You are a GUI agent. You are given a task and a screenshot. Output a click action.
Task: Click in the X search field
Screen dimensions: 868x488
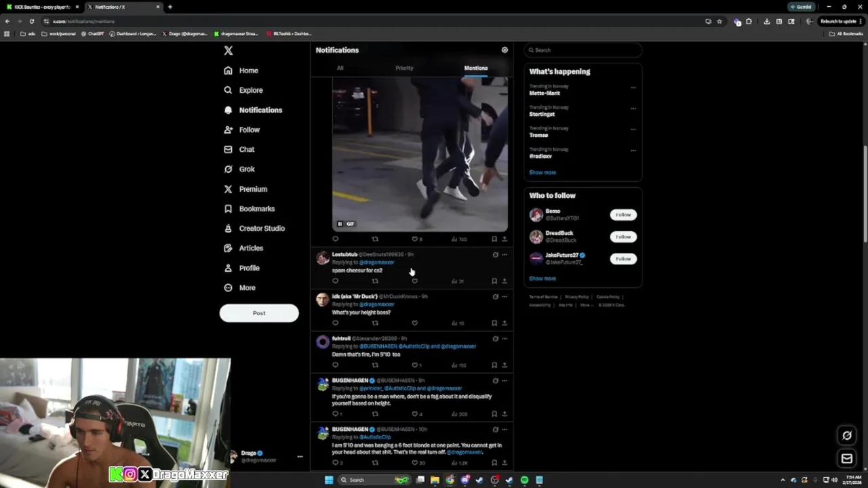583,50
